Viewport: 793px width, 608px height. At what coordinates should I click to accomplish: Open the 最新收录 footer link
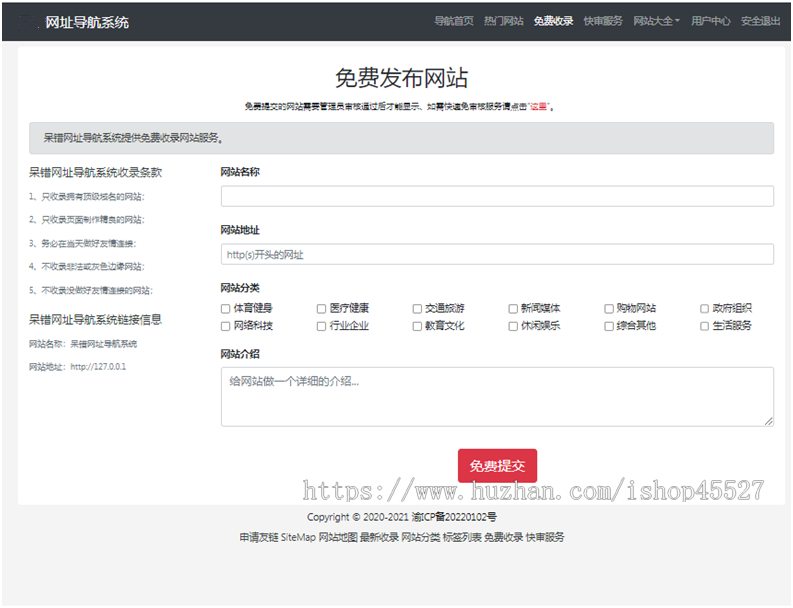click(379, 537)
